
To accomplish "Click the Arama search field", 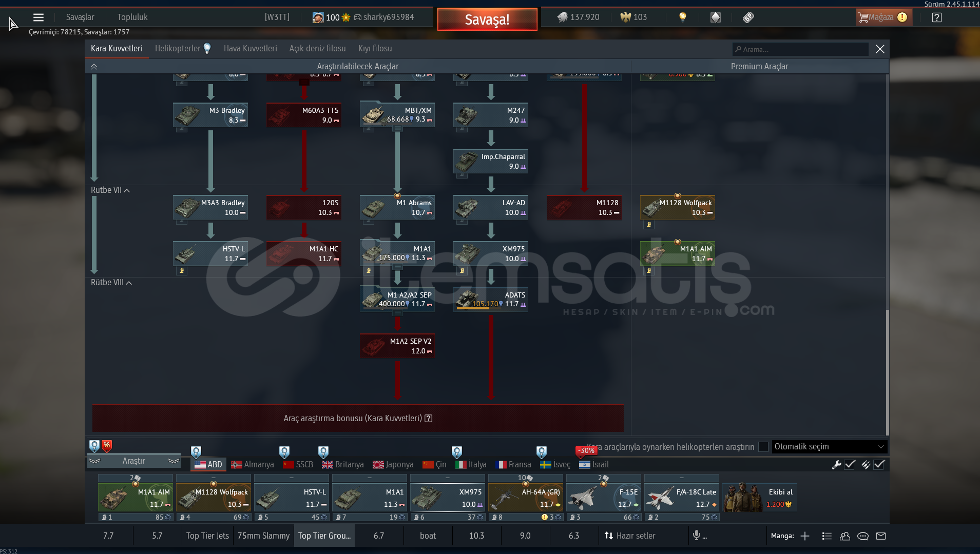I will [x=801, y=49].
